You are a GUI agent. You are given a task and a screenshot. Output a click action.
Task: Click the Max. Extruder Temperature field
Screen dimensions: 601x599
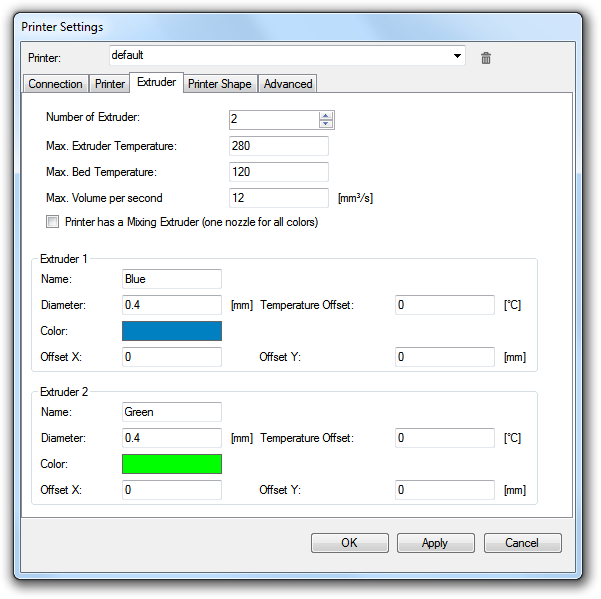[x=279, y=146]
